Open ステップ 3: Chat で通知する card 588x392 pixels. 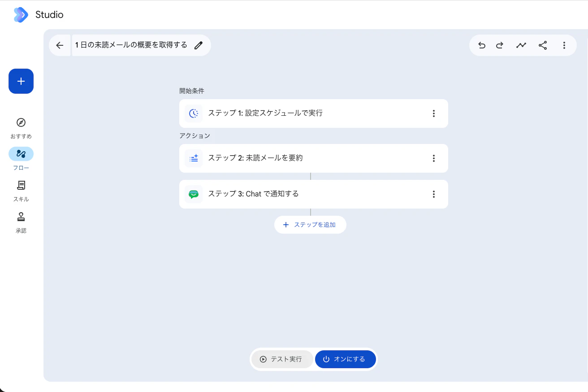click(314, 194)
